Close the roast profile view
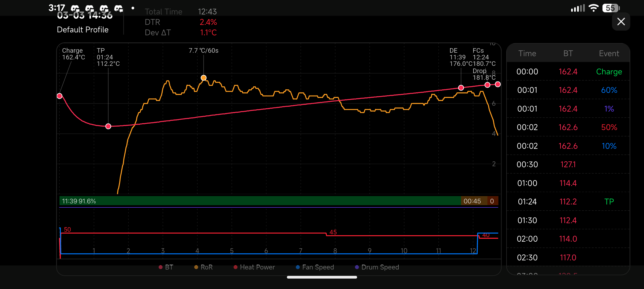Viewport: 644px width, 289px height. click(x=621, y=22)
